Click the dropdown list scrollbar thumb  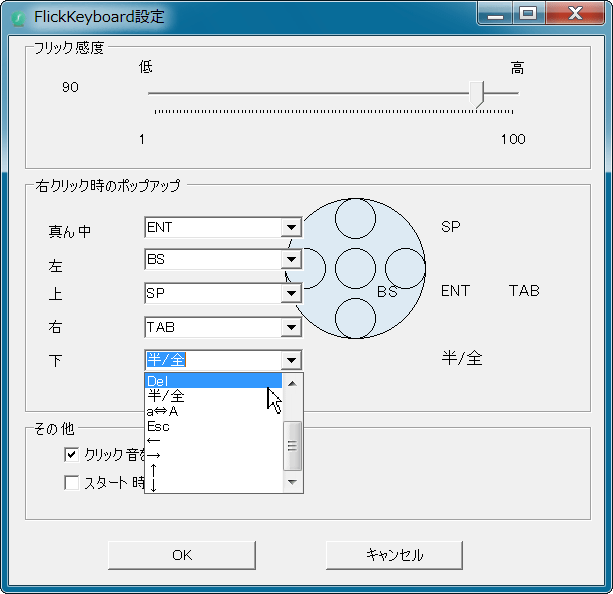[x=292, y=446]
